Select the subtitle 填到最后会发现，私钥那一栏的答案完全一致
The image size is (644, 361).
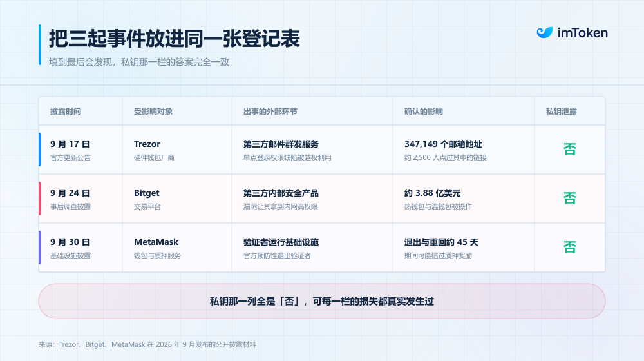pos(139,62)
